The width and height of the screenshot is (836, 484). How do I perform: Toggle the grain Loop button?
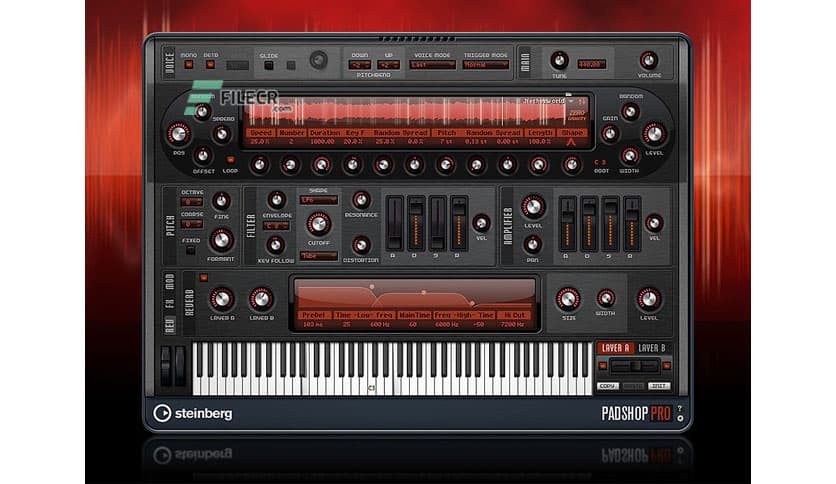coord(230,158)
